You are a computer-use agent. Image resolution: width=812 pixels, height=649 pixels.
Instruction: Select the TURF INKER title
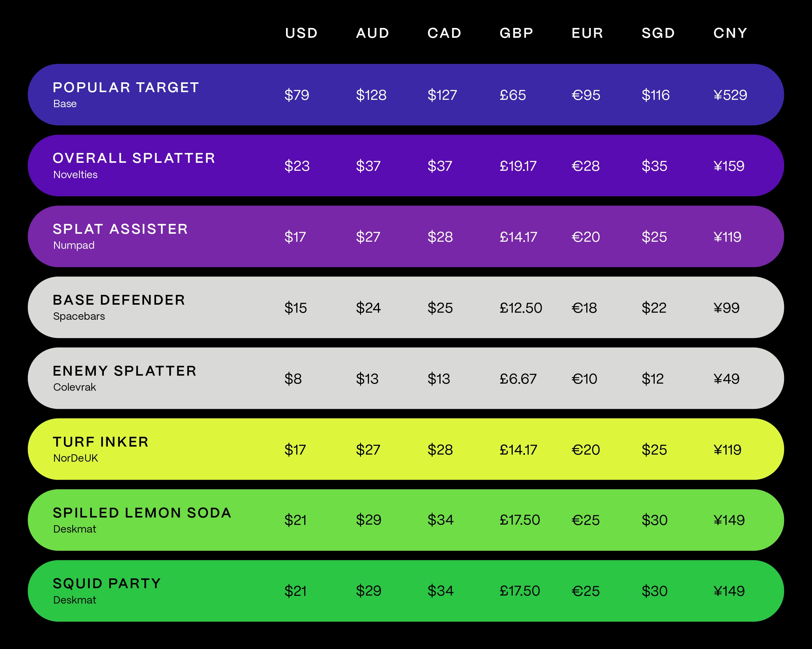click(101, 442)
